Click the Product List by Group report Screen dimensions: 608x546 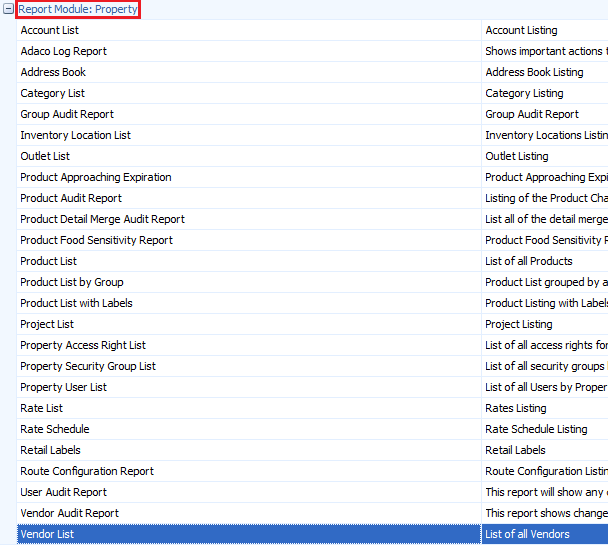[x=72, y=282]
